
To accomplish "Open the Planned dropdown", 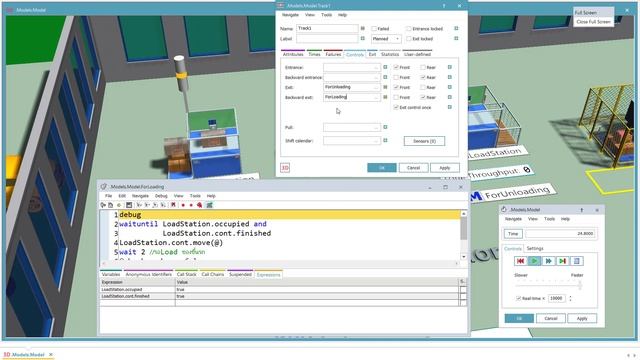I will tap(386, 39).
